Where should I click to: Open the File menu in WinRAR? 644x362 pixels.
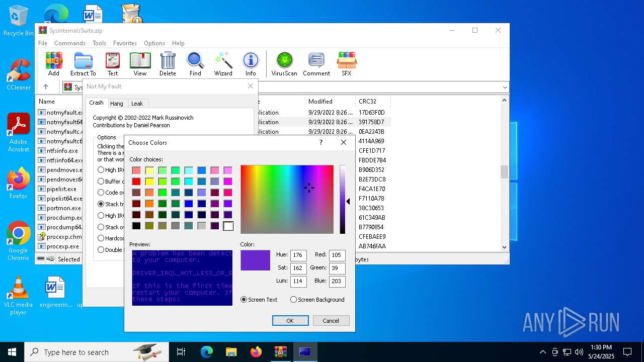pyautogui.click(x=43, y=43)
